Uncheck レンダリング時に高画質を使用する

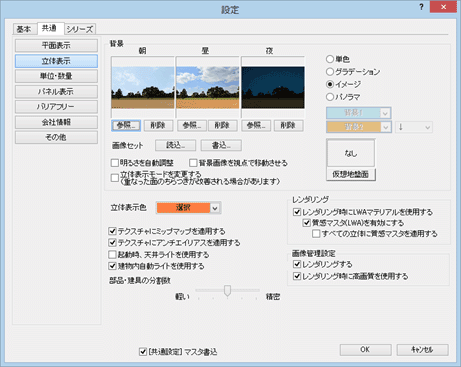point(297,276)
